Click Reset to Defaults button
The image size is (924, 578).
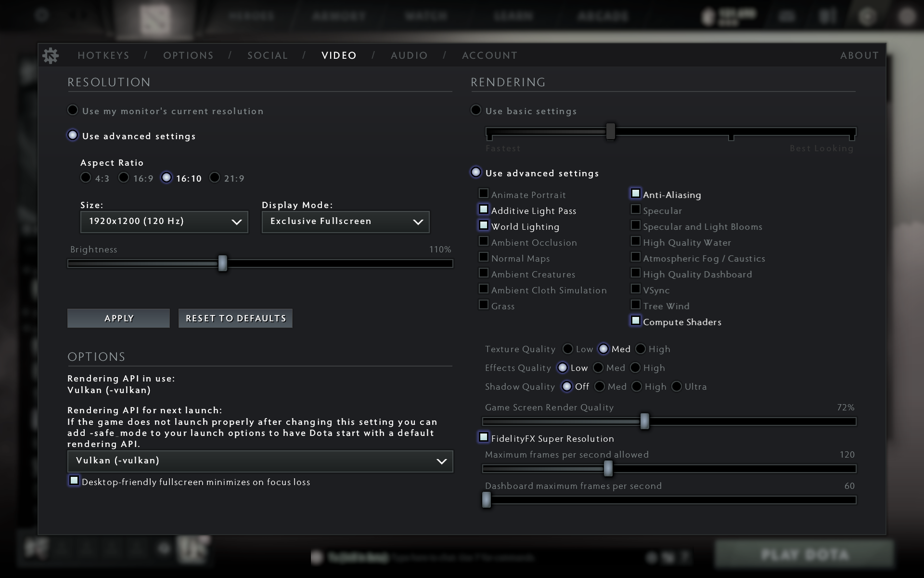(x=235, y=318)
